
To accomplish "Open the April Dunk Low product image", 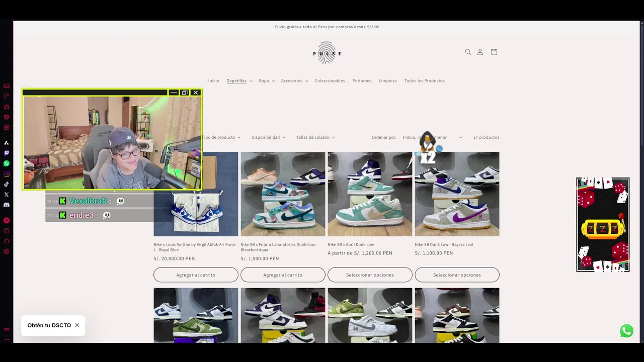I will [x=370, y=194].
